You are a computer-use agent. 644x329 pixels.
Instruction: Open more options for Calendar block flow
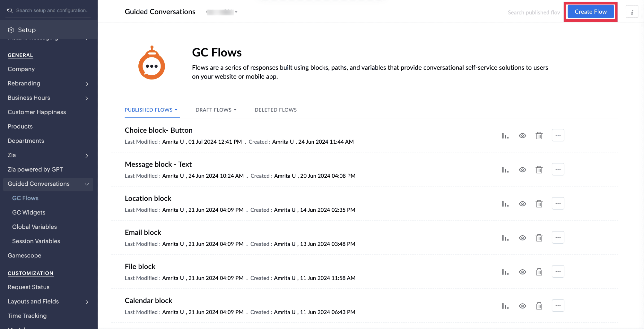tap(558, 306)
